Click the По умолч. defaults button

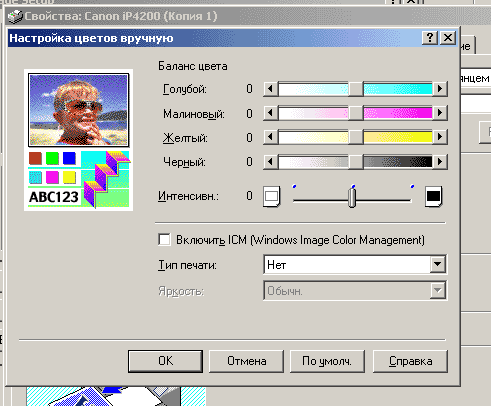327,361
